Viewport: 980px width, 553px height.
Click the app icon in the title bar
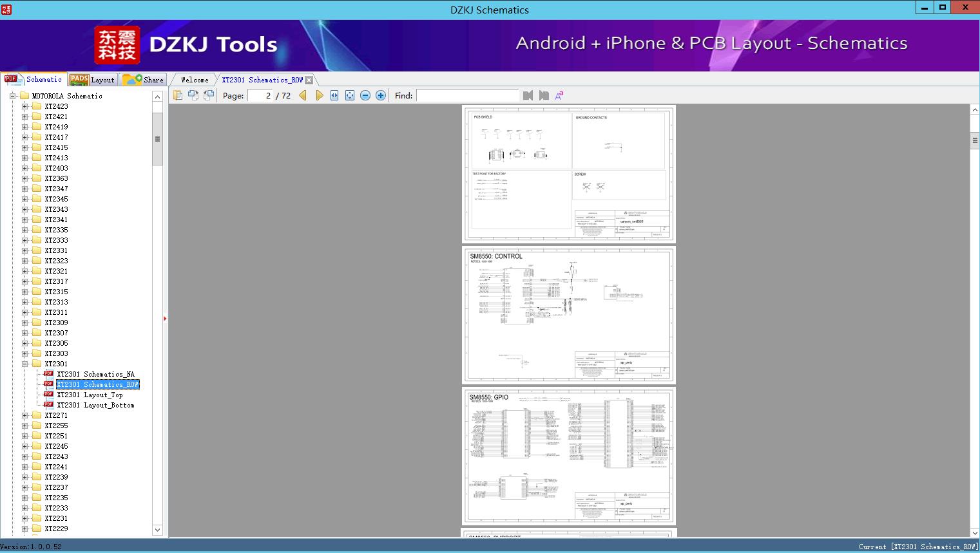tap(7, 9)
